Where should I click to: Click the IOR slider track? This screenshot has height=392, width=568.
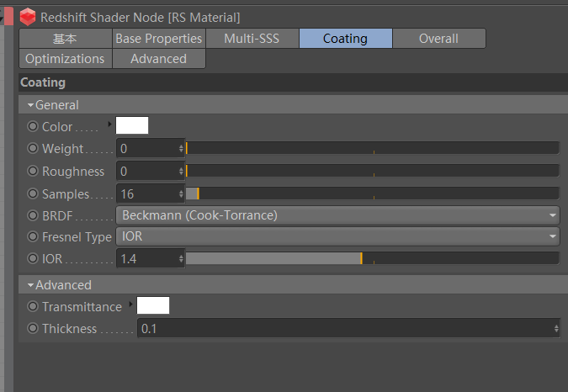[373, 258]
